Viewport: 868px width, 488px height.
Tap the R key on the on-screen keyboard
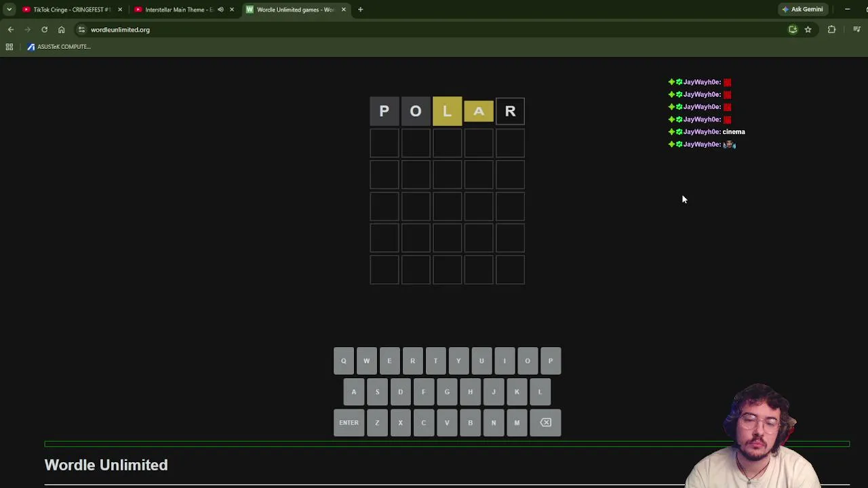coord(412,361)
